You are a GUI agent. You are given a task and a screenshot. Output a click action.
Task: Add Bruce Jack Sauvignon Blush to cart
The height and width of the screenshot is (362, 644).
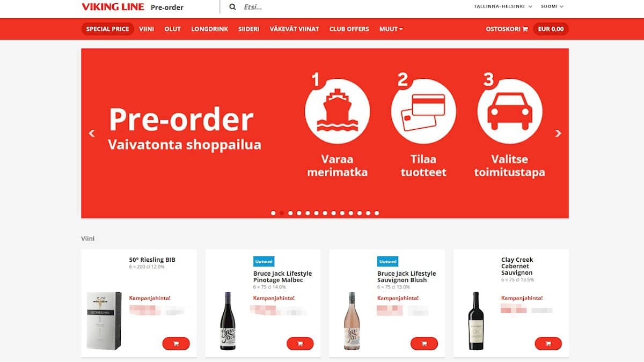424,343
